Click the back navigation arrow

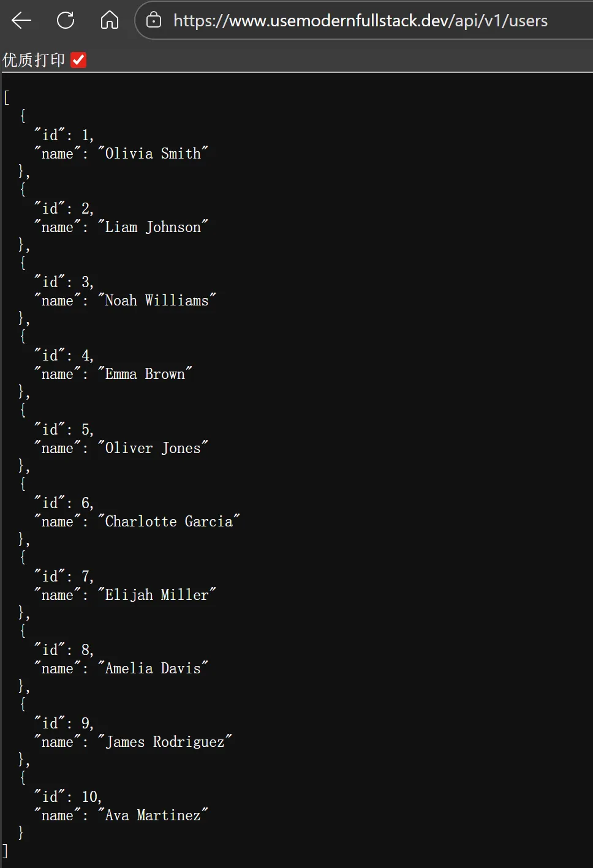coord(21,20)
